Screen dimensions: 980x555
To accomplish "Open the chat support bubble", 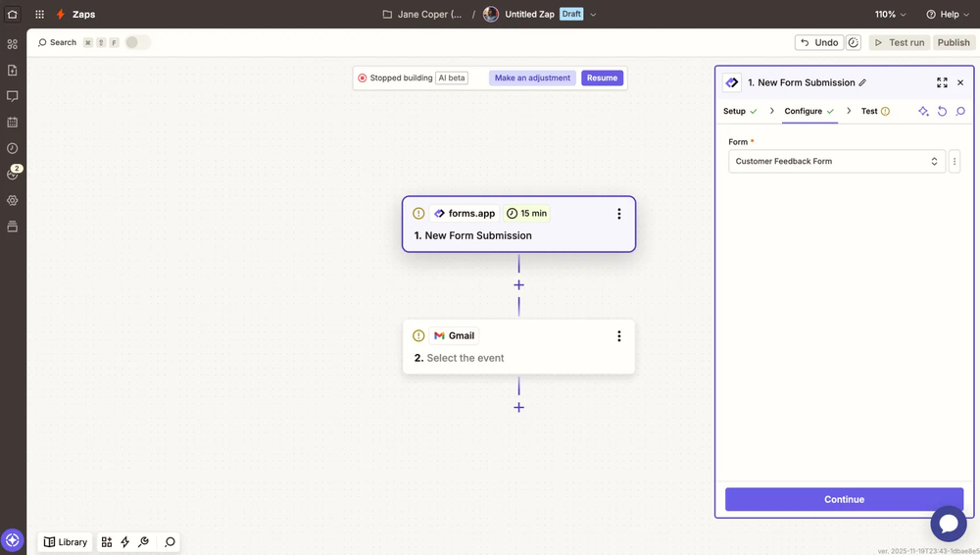I will [x=948, y=524].
